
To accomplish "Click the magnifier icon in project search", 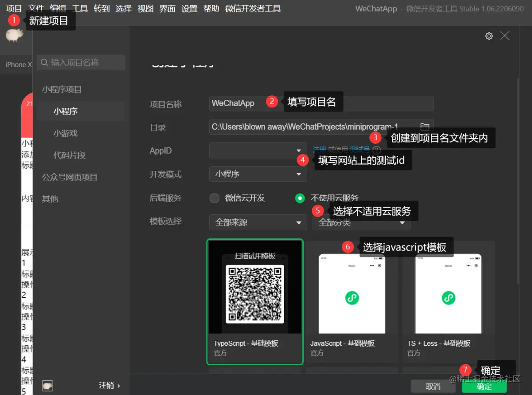I will click(x=44, y=63).
